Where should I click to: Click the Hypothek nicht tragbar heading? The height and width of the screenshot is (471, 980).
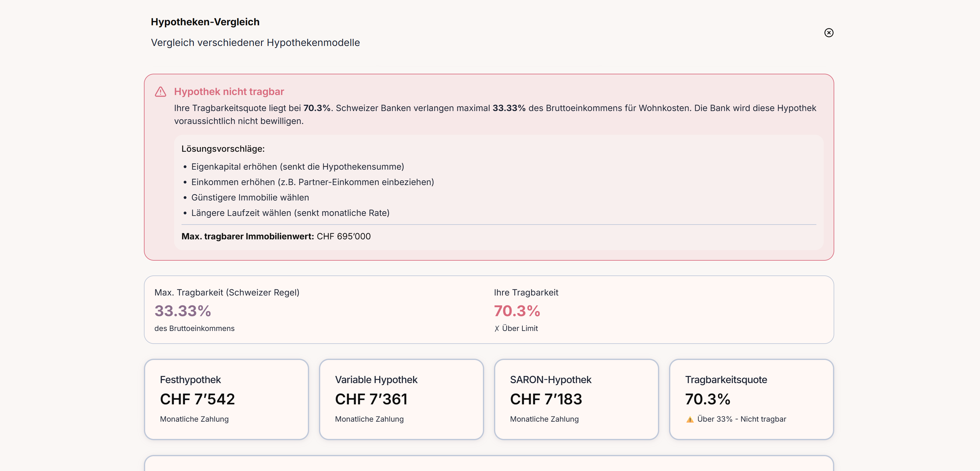point(229,92)
